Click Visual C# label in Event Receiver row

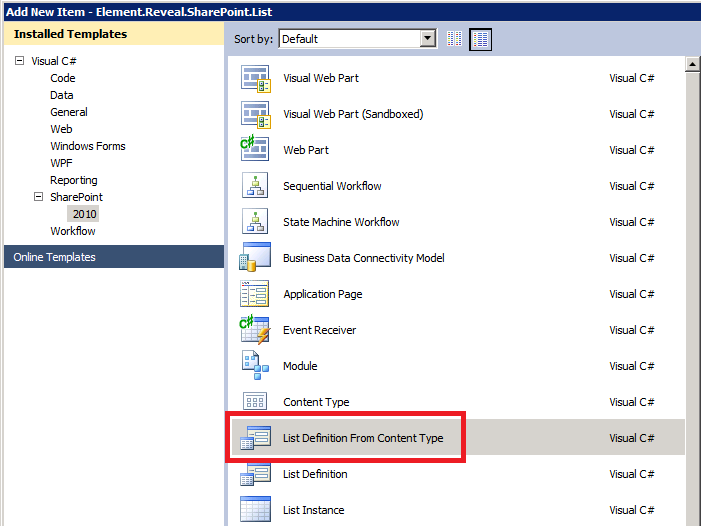click(x=632, y=330)
